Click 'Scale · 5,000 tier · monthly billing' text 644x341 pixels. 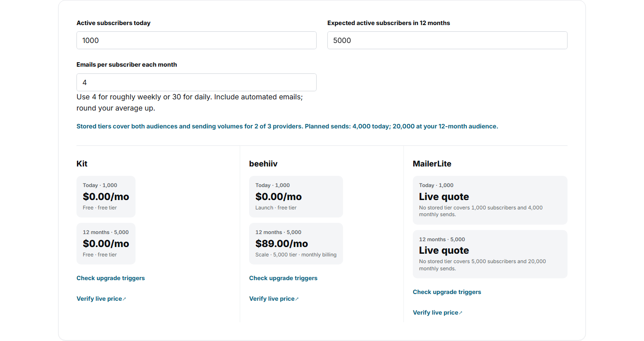pos(296,255)
